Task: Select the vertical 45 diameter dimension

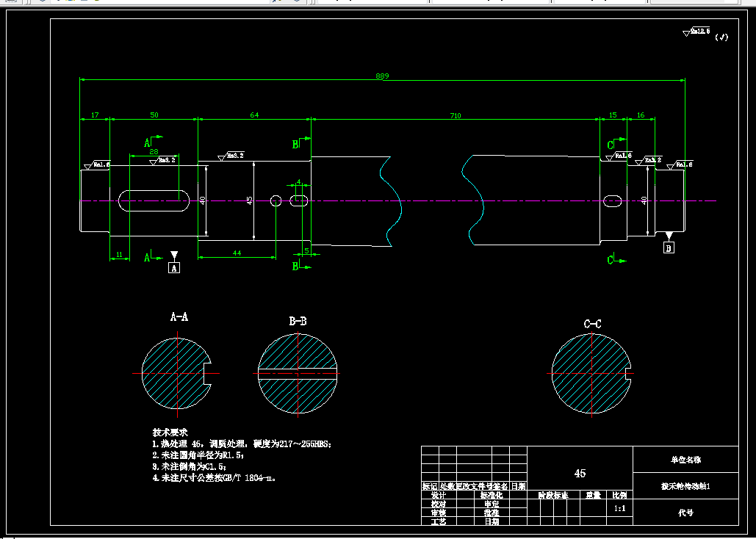Action: (249, 200)
